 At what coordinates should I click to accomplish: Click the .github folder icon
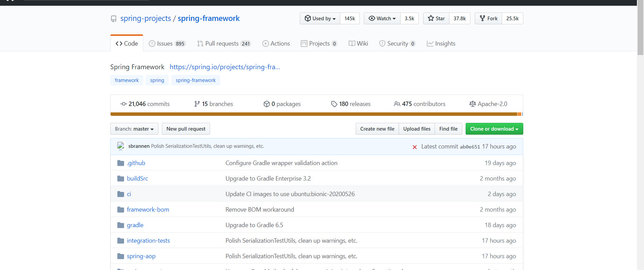(x=121, y=163)
